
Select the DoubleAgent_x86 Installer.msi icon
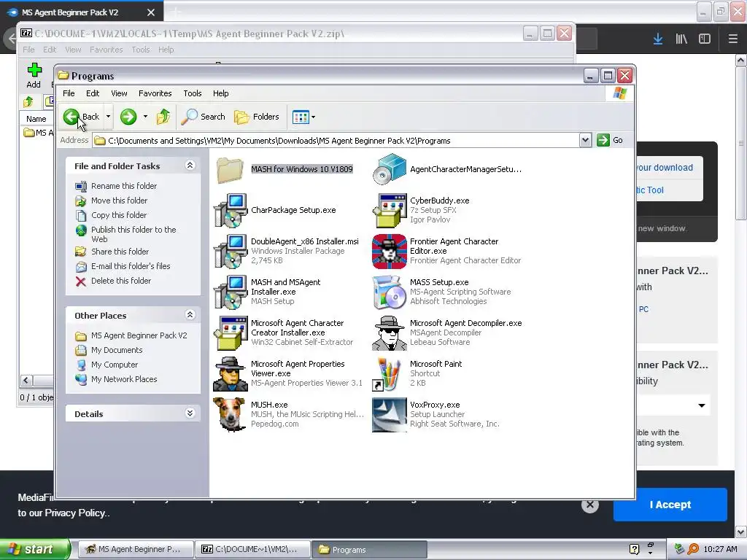point(230,252)
